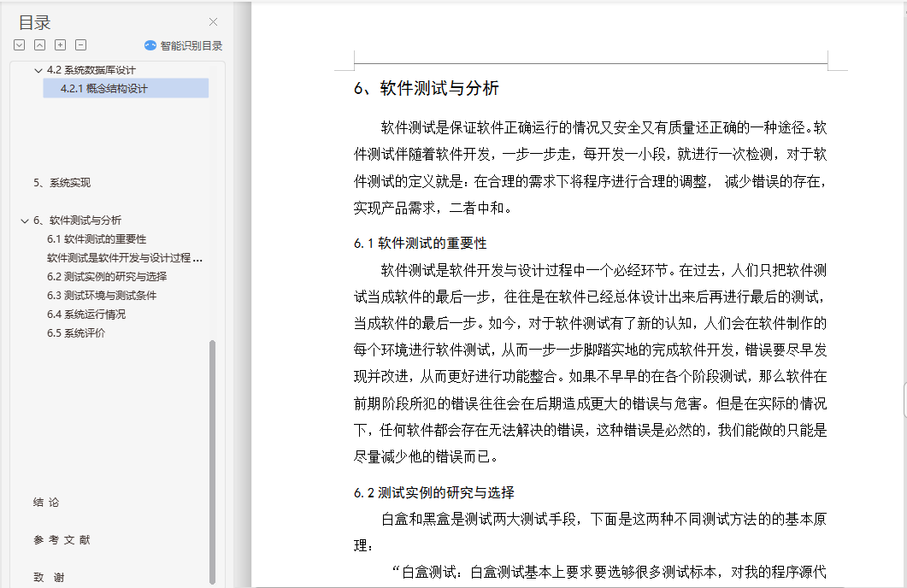Viewport: 907px width, 588px height.
Task: Click the plus icon to promote the heading level
Action: 60,45
